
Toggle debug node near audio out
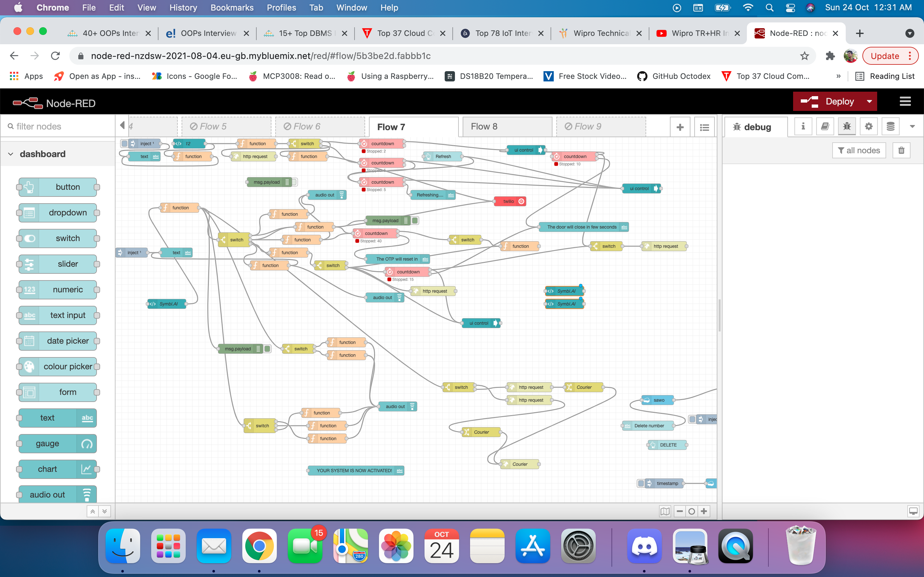click(x=295, y=182)
